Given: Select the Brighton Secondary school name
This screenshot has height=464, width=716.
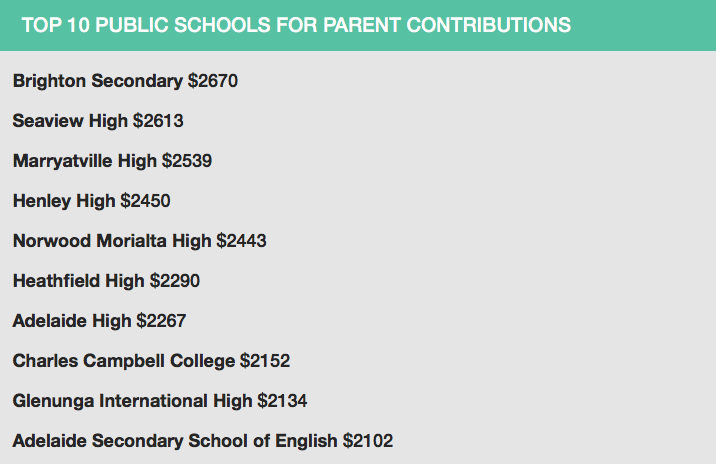Looking at the screenshot, I should click(98, 81).
